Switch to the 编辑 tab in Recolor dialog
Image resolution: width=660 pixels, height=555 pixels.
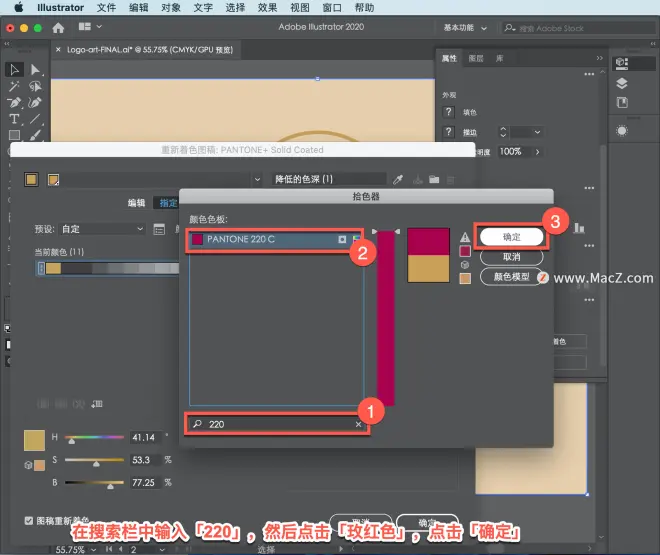coord(136,203)
